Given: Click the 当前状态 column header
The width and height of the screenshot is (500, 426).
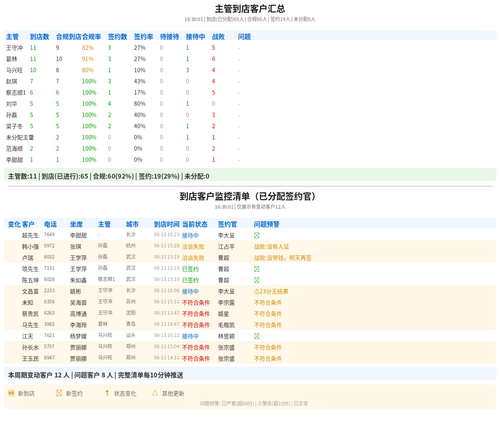Looking at the screenshot, I should [x=195, y=224].
